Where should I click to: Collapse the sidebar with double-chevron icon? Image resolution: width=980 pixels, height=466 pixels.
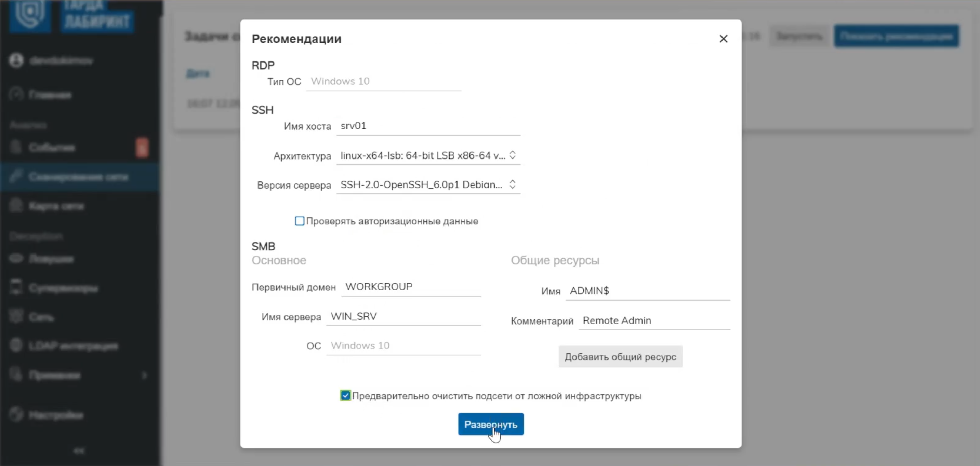[79, 451]
